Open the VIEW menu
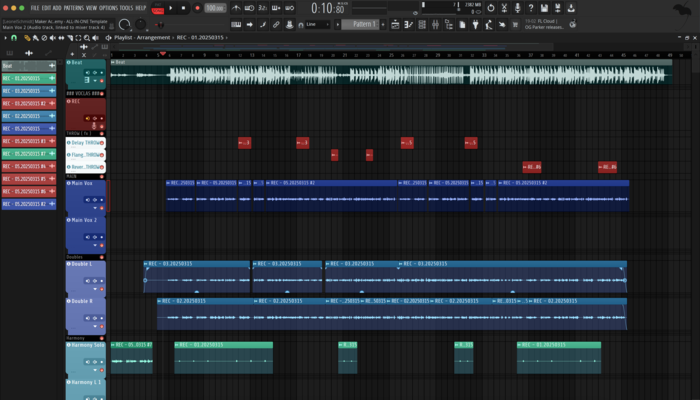The width and height of the screenshot is (700, 400). pos(91,8)
